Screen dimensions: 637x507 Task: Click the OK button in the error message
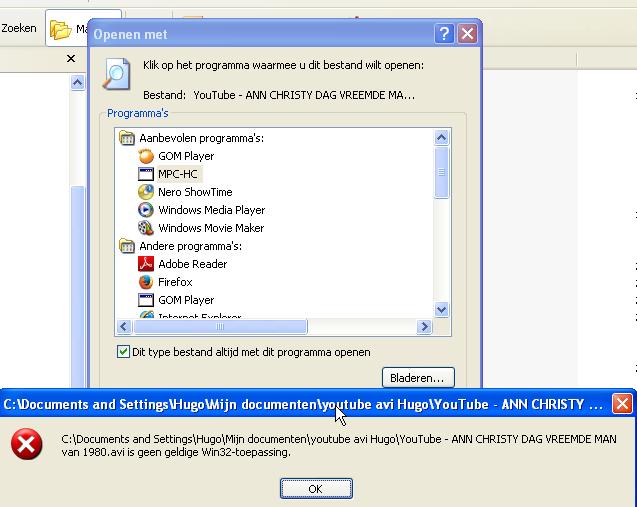click(316, 488)
